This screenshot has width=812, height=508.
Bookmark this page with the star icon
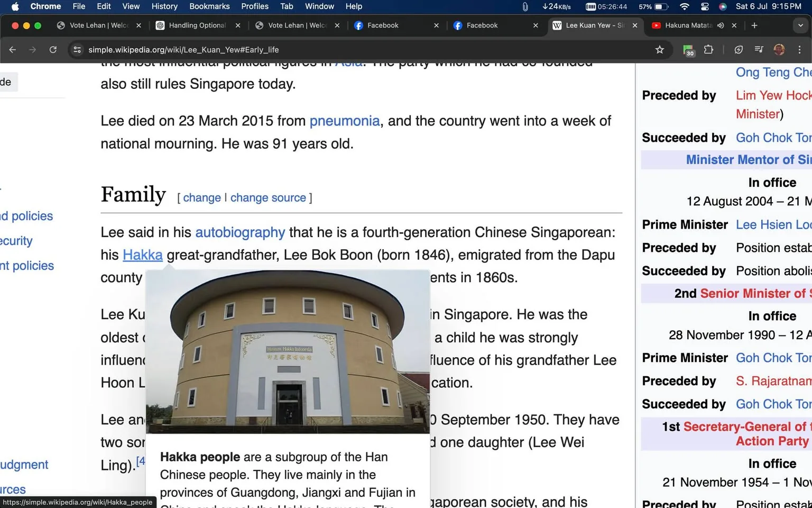click(x=659, y=49)
